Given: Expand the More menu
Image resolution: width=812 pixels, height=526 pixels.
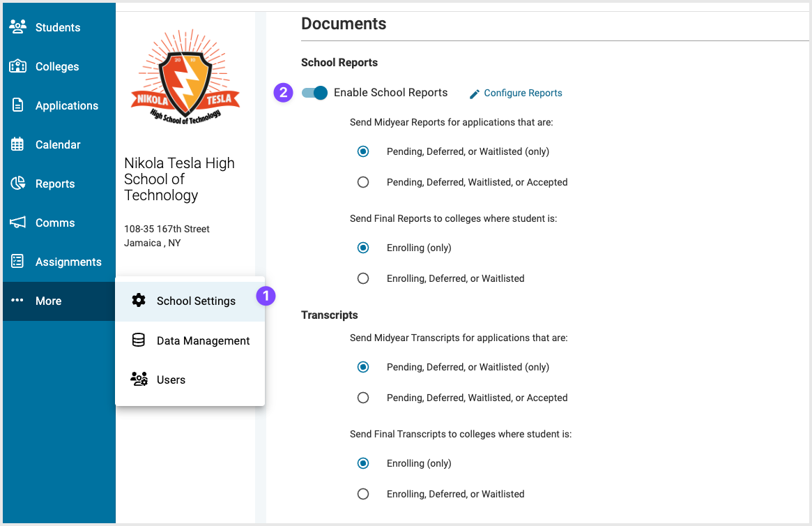Looking at the screenshot, I should pyautogui.click(x=59, y=301).
